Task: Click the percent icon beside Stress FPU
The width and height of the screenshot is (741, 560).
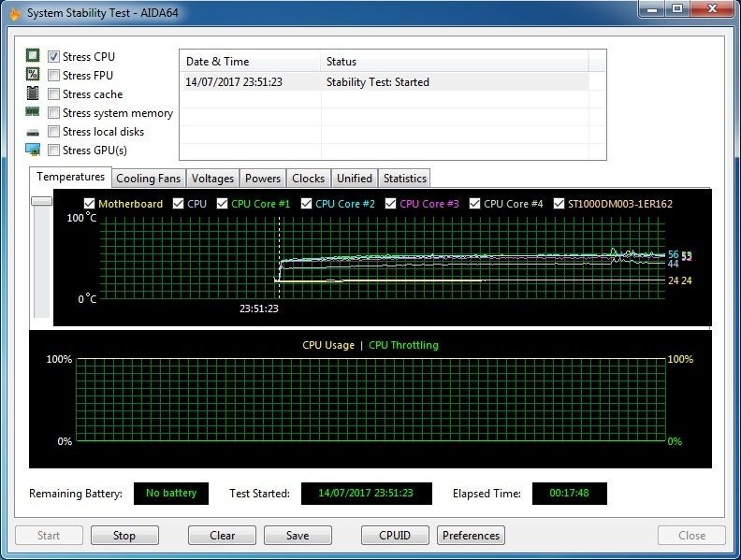Action: point(33,74)
